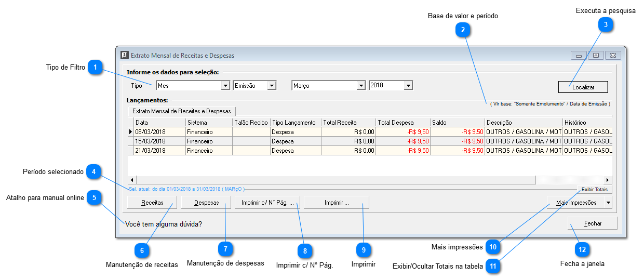Click the current row indicator arrow
Screen dimensions: 644x279
tap(130, 132)
